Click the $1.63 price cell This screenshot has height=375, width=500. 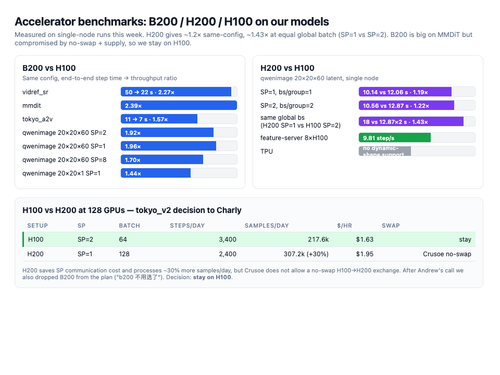click(x=365, y=239)
